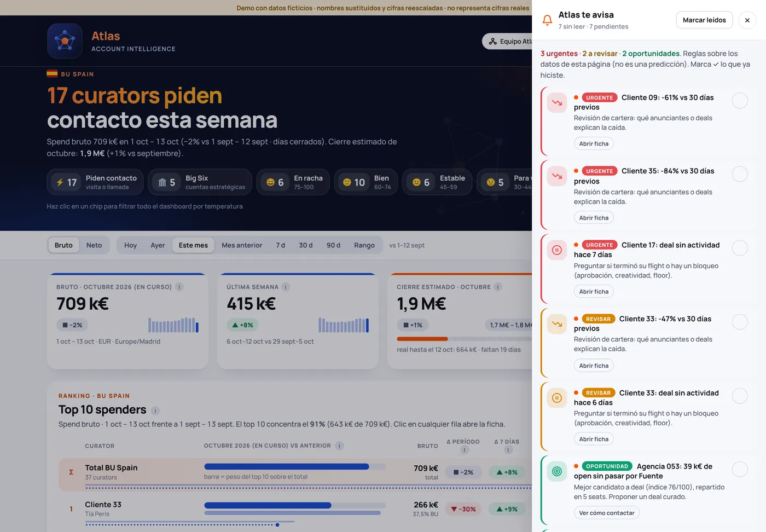766x532 pixels.
Task: Mark Agencia 053 opportunity as done
Action: (740, 469)
